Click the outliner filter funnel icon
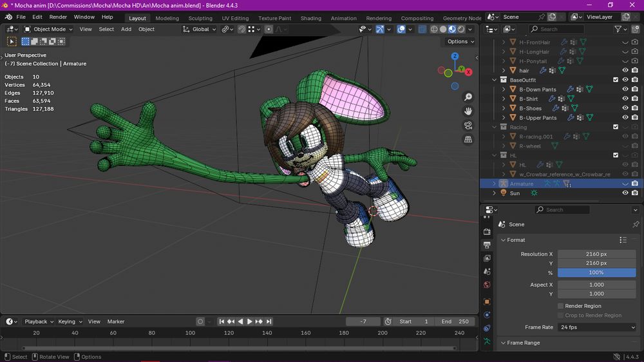Viewport: 644px width, 362px height. tap(618, 29)
